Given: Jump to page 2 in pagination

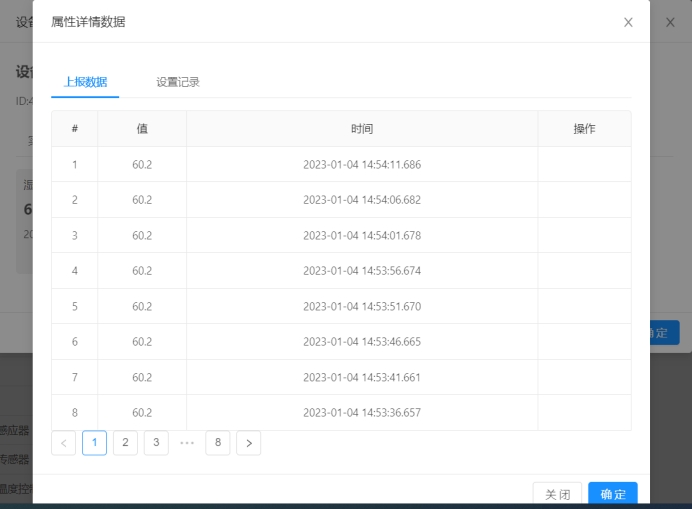Looking at the screenshot, I should [125, 443].
